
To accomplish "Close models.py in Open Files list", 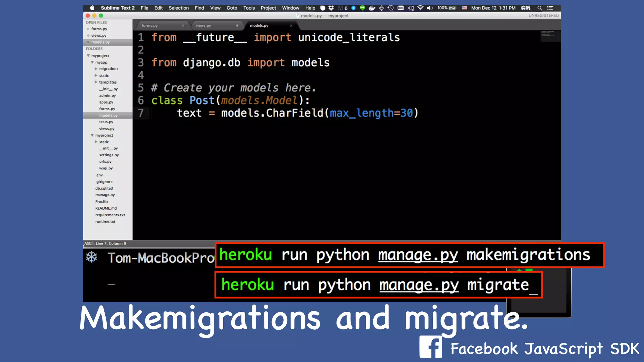I will tap(88, 42).
